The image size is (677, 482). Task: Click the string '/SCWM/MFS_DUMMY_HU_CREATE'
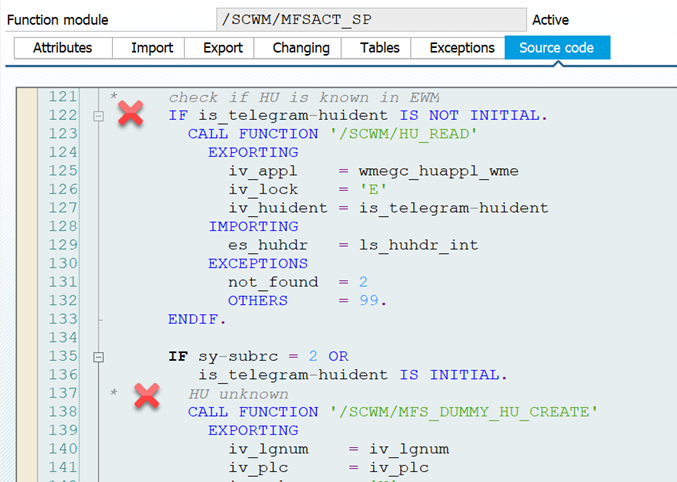coord(464,412)
